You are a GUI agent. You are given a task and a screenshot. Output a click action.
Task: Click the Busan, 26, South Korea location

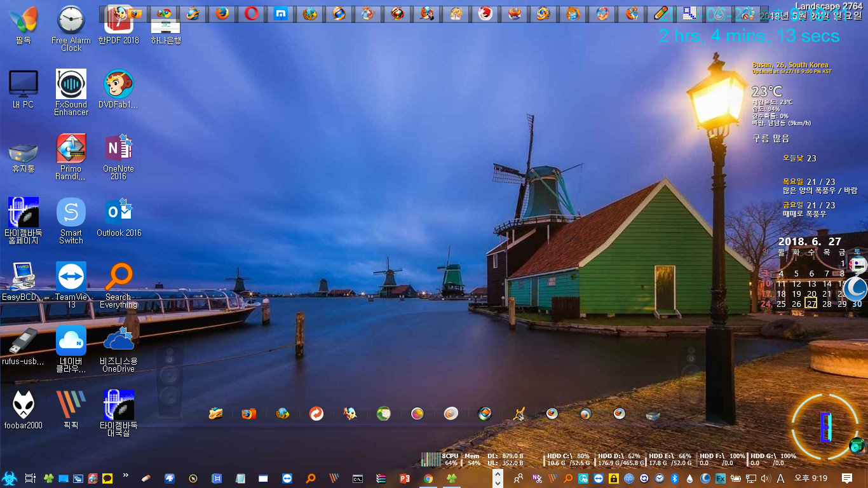[x=790, y=65]
